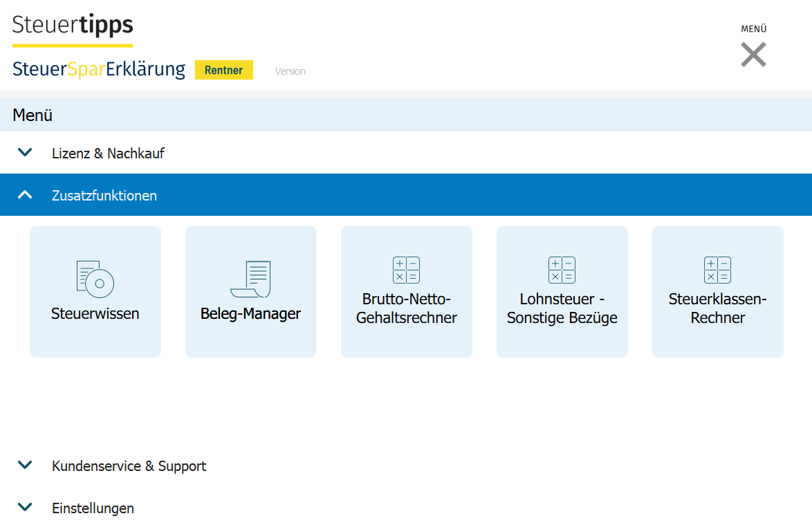The width and height of the screenshot is (812, 527).
Task: Close the menu with the X icon
Action: (753, 55)
